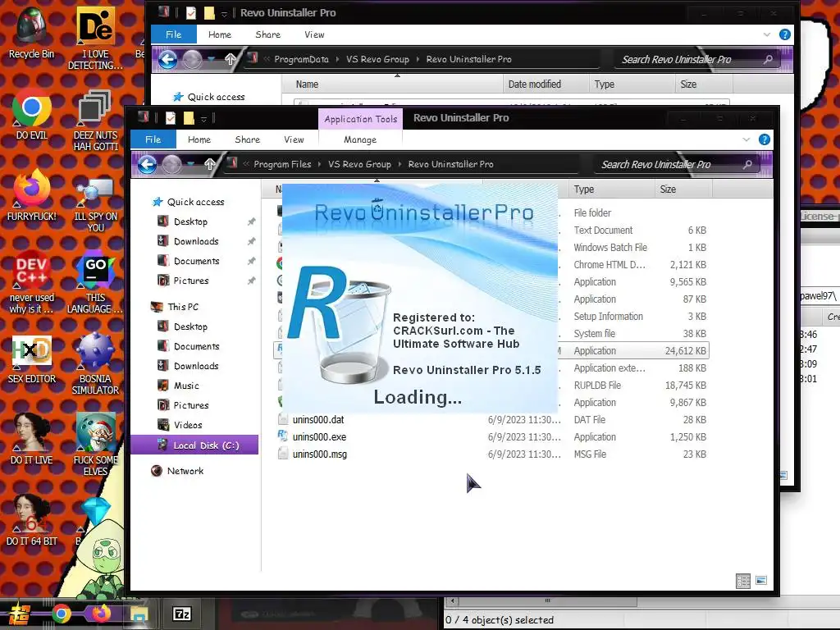
Task: Click 'VS Revo Group' breadcrumb in front window
Action: click(359, 164)
